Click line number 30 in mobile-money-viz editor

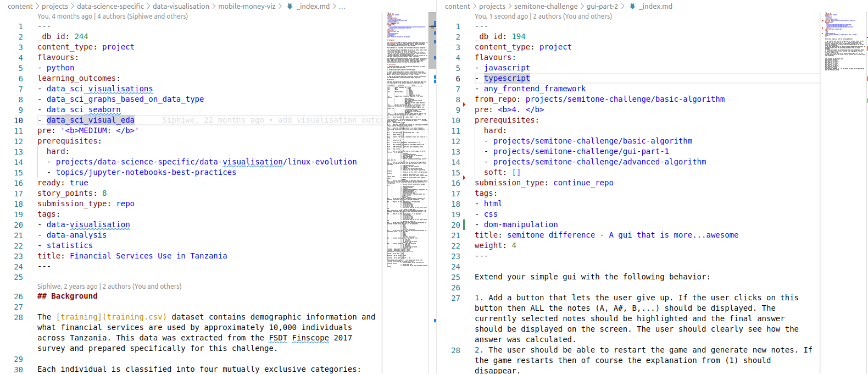click(x=19, y=369)
